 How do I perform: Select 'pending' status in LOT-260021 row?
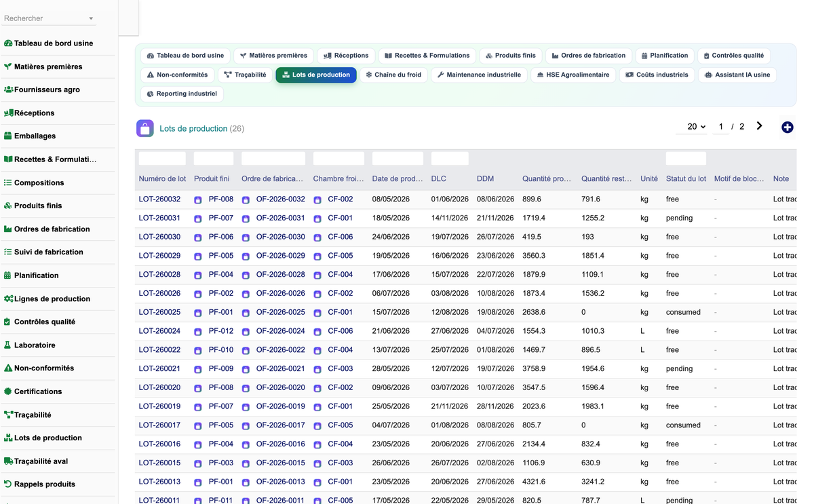pyautogui.click(x=679, y=369)
